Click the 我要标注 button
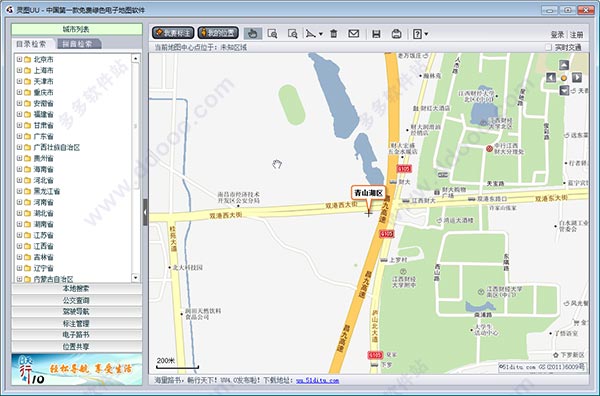This screenshot has width=600, height=396. coord(173,33)
